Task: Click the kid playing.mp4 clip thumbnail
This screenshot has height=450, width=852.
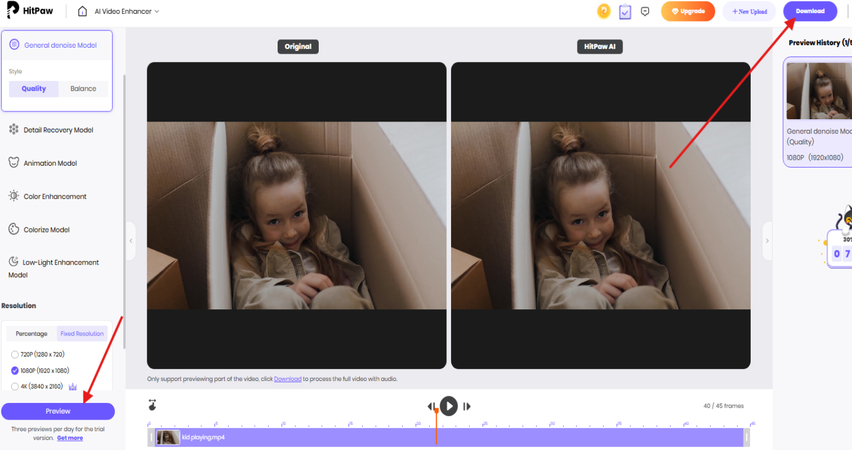Action: point(168,438)
